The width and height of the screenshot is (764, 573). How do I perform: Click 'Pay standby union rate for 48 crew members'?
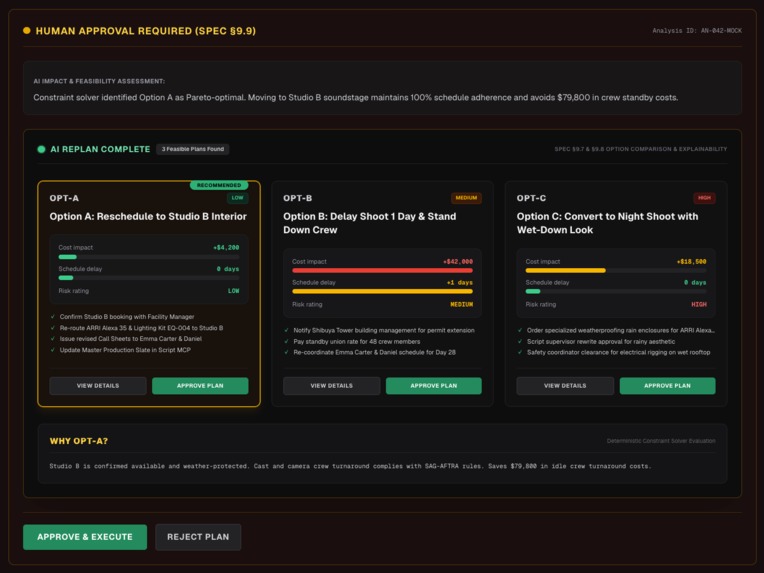(x=357, y=342)
